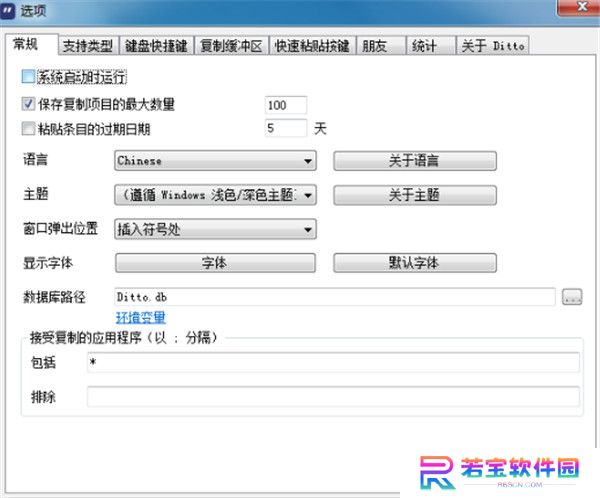Select the 复制缓冲区 tab
The width and height of the screenshot is (600, 498).
[x=231, y=46]
